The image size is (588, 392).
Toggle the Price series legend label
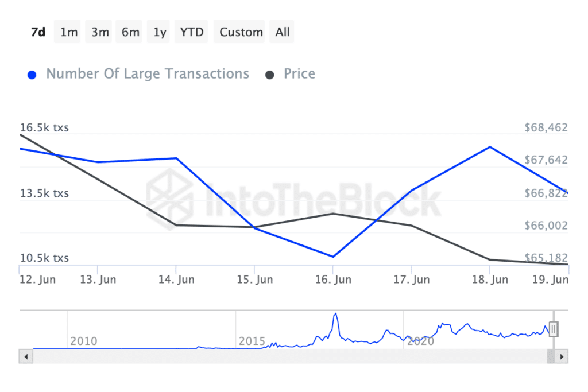coord(299,74)
